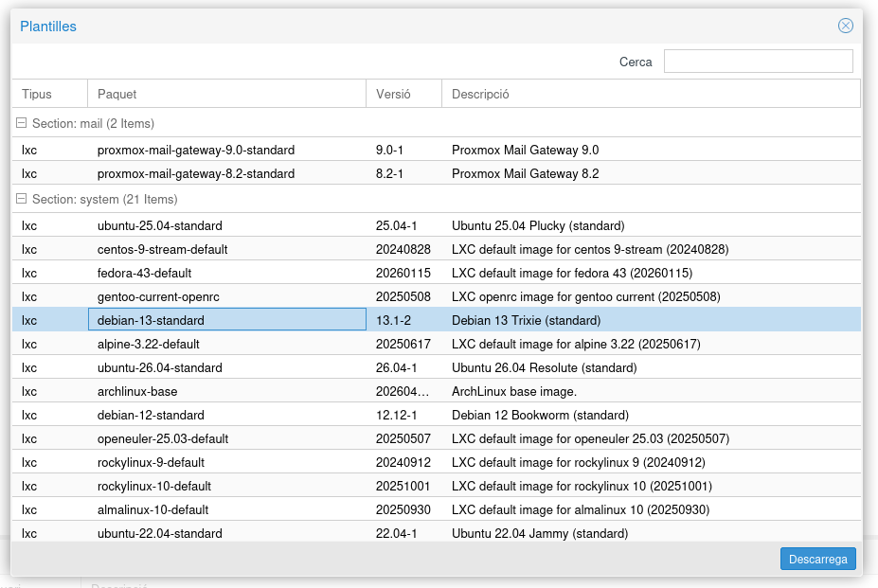Click version 13.1-2 cell
Viewport: 878px width, 588px height.
[x=393, y=320]
